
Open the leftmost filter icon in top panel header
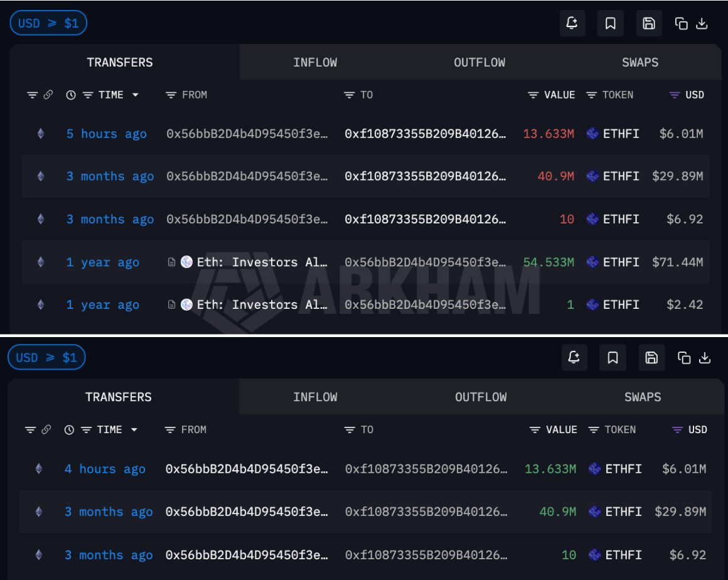click(x=32, y=95)
